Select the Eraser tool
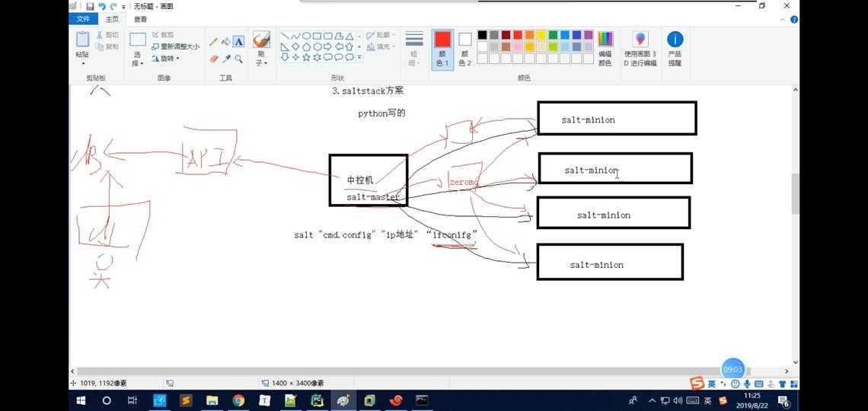Screen dimensions: 868x411 tap(213, 59)
